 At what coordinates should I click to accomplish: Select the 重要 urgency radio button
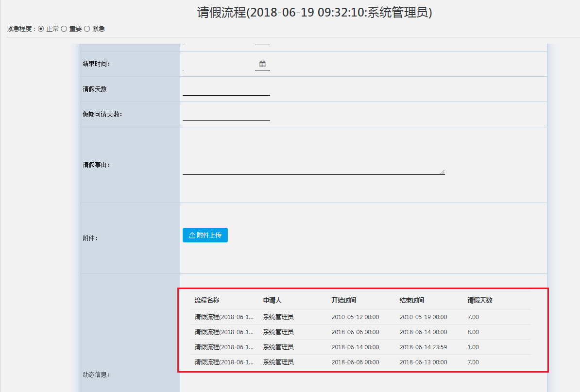[64, 29]
